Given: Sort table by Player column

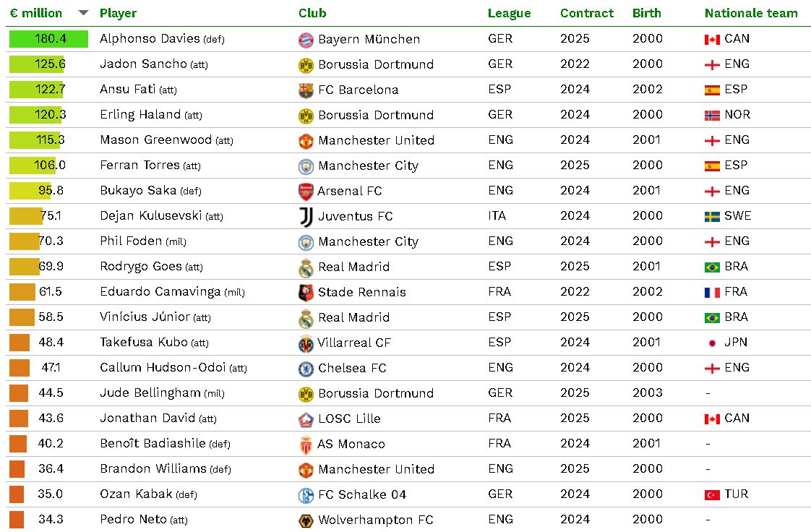Looking at the screenshot, I should pos(118,13).
